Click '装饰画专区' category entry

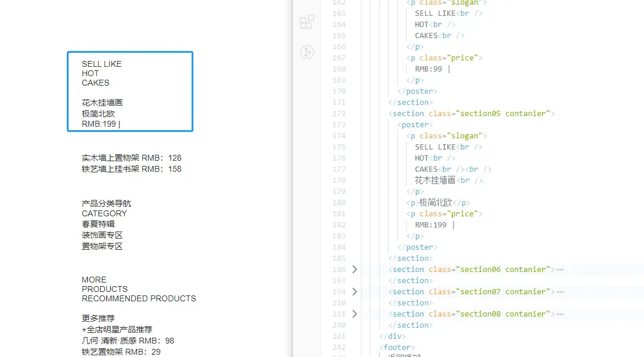[103, 235]
